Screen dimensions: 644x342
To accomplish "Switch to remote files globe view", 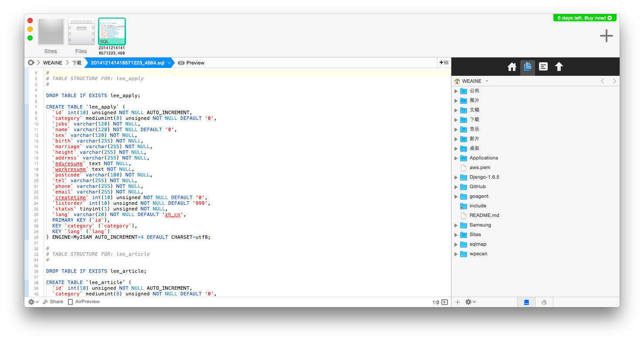I will click(544, 302).
